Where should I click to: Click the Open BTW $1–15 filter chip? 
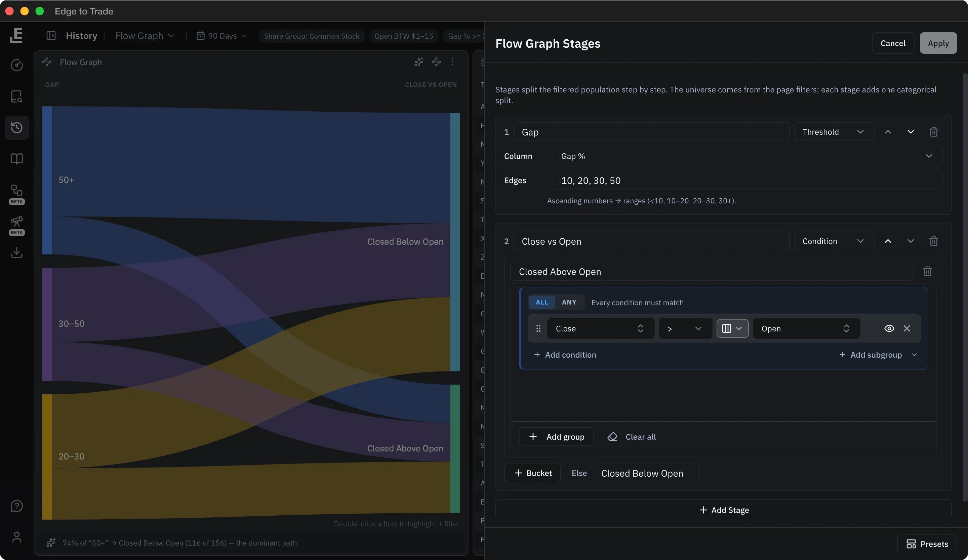403,36
